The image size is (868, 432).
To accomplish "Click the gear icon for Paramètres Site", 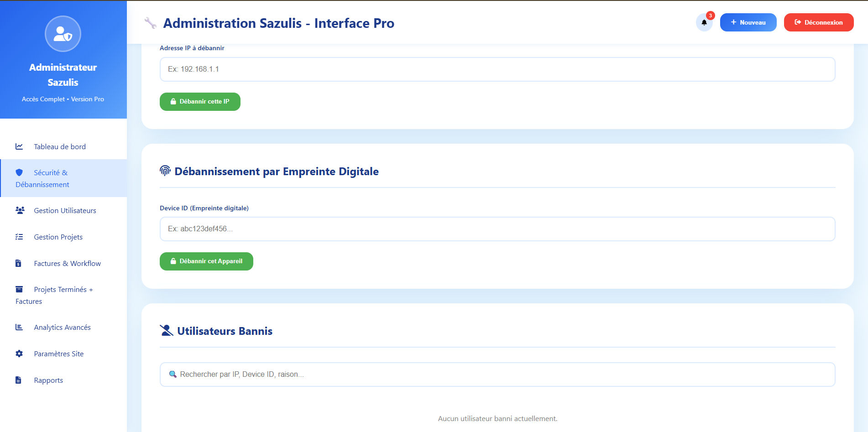I will pyautogui.click(x=19, y=354).
